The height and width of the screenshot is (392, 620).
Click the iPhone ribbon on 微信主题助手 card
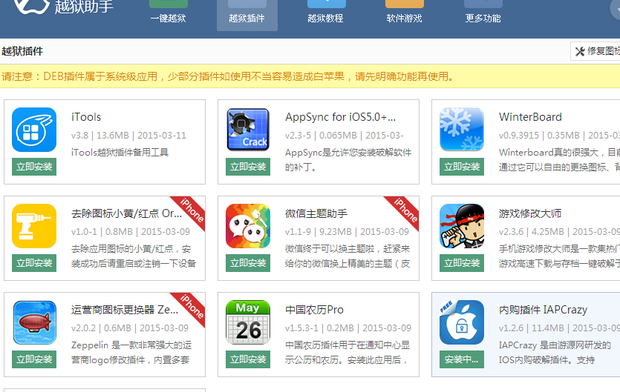pos(404,212)
